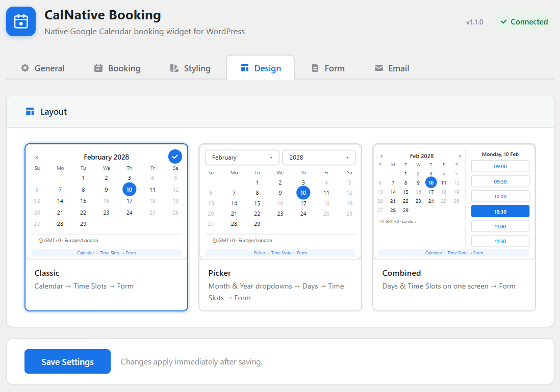Select the Picker layout option
This screenshot has height=392, width=560.
(x=280, y=227)
